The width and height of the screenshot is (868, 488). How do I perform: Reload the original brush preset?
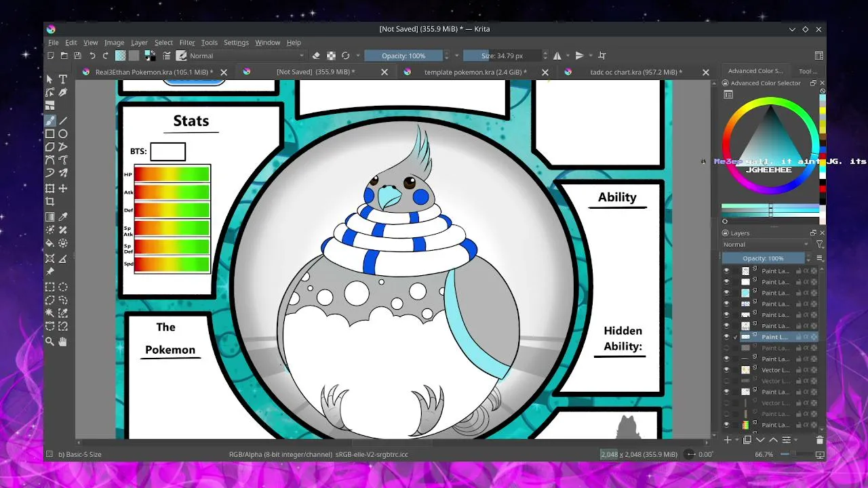point(346,56)
